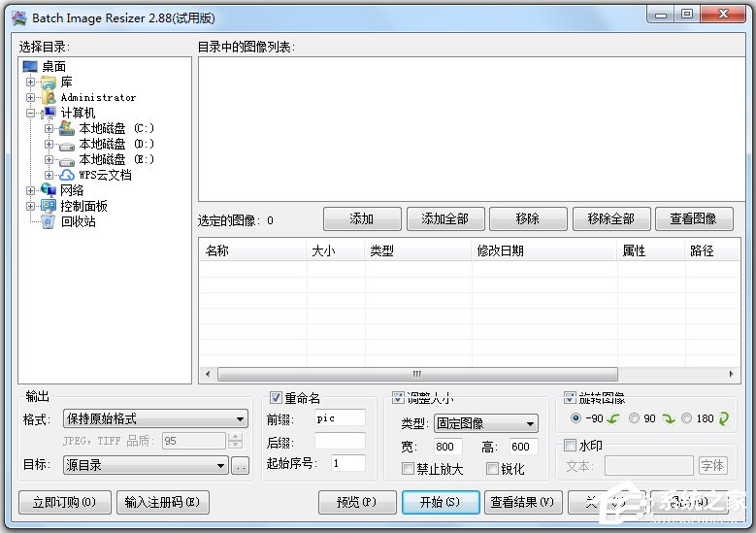Click the left arrow of the horizontal scrollbar
Image resolution: width=756 pixels, height=533 pixels.
pos(208,374)
